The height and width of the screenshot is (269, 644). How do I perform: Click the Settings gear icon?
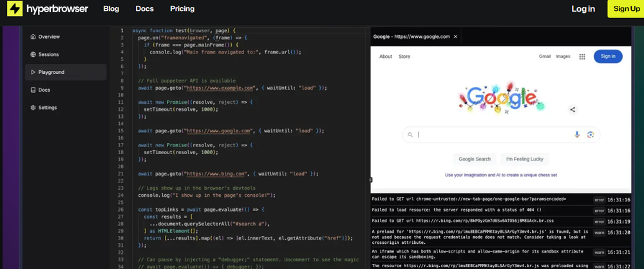point(33,107)
